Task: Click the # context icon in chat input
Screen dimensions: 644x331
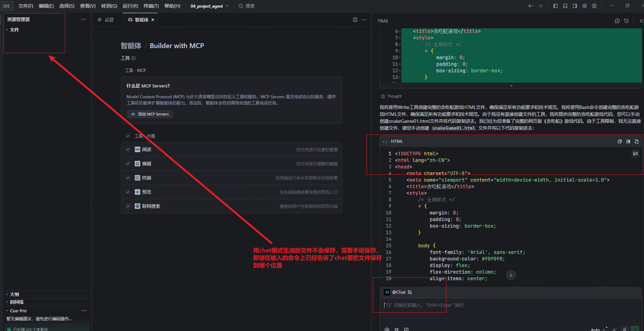Action: pyautogui.click(x=397, y=329)
